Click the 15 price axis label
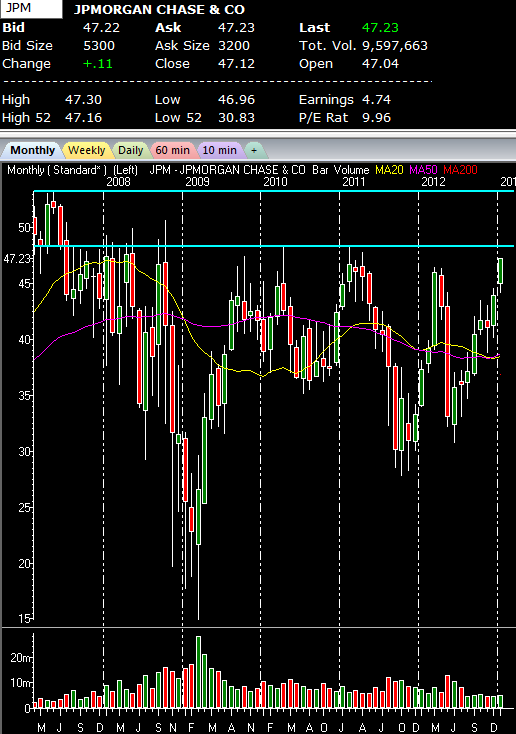The image size is (516, 734). click(x=24, y=619)
